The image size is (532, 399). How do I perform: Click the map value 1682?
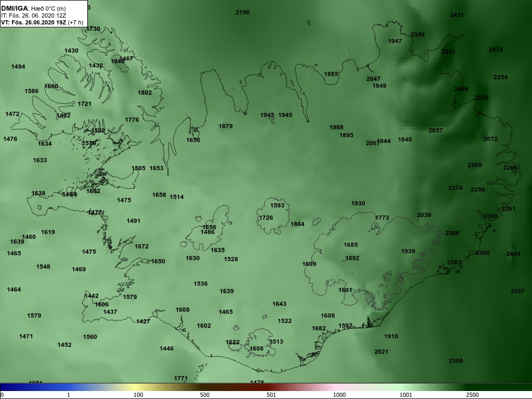319,328
